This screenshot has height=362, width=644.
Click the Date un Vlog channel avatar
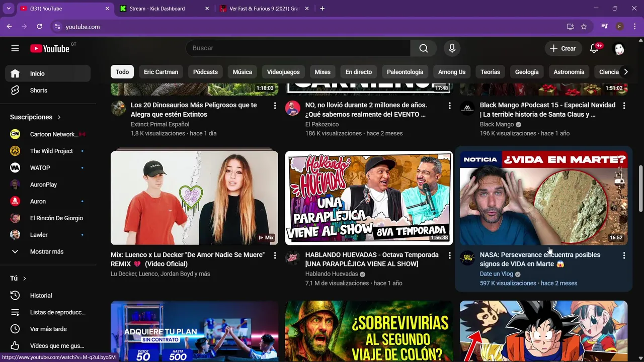[467, 258]
